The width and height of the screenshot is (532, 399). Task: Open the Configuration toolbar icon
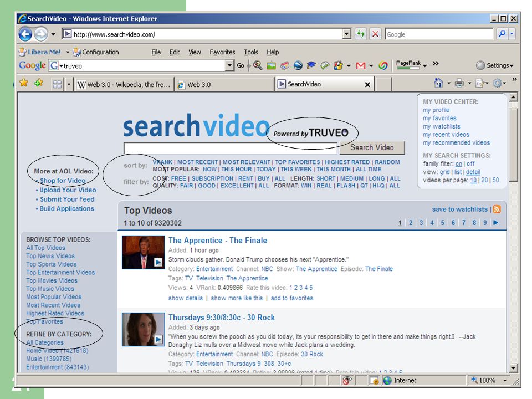click(x=76, y=52)
